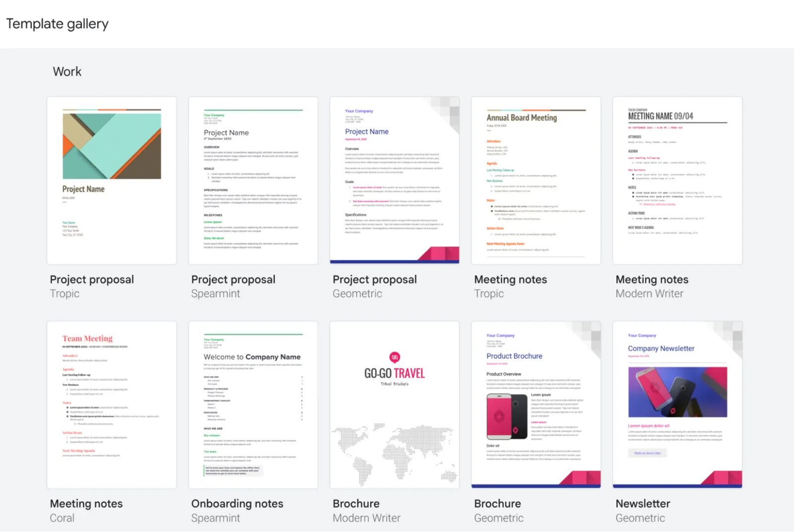Click the pink logo icon above GO-GO TRAVEL

click(x=395, y=357)
